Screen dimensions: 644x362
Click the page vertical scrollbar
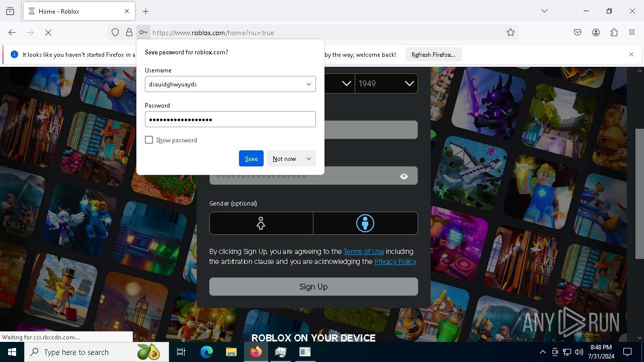click(x=640, y=194)
